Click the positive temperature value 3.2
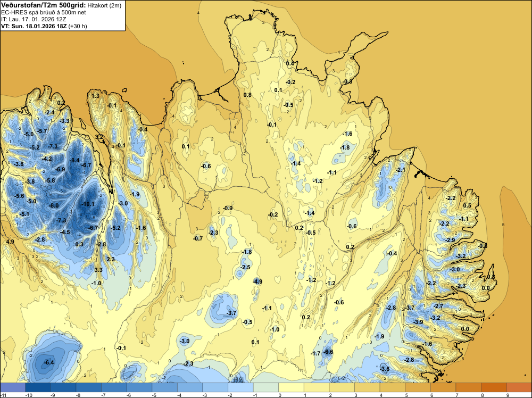This screenshot has height=398, width=532. pos(99,137)
